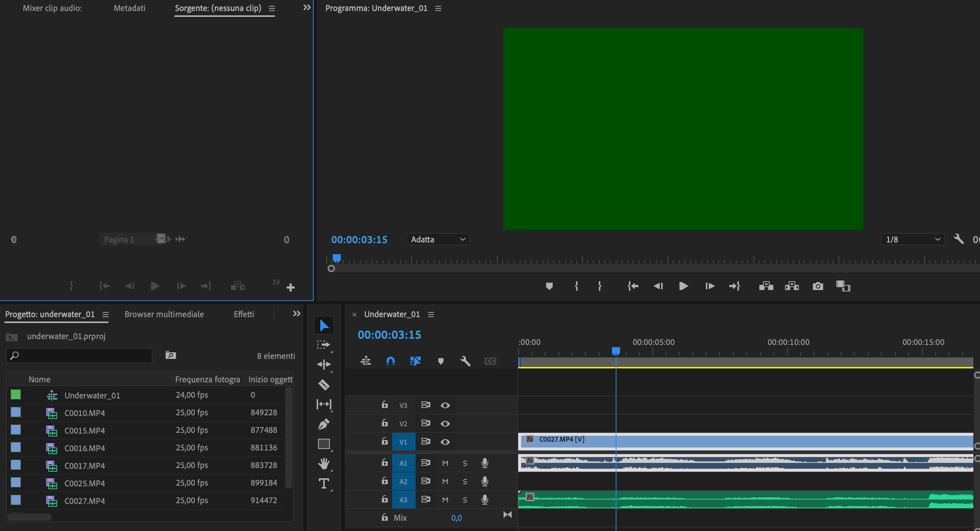Select Track Select Forward tool

pyautogui.click(x=323, y=345)
